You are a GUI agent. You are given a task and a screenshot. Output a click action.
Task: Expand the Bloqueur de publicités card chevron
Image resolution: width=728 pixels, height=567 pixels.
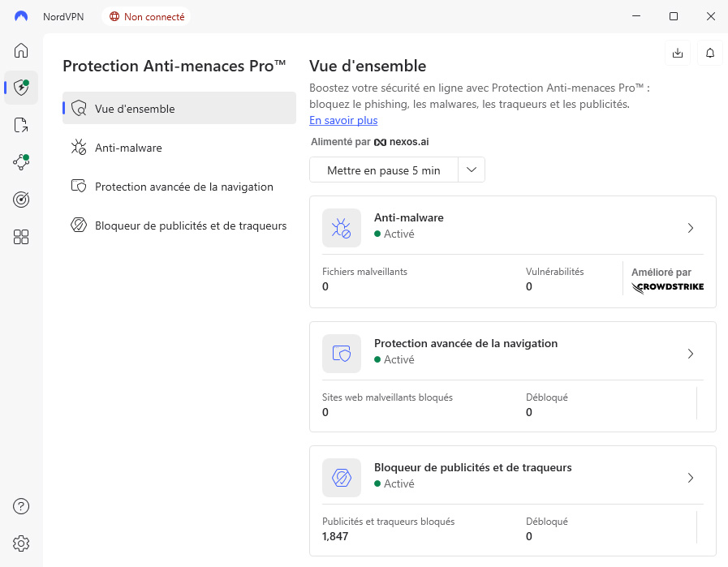[691, 478]
